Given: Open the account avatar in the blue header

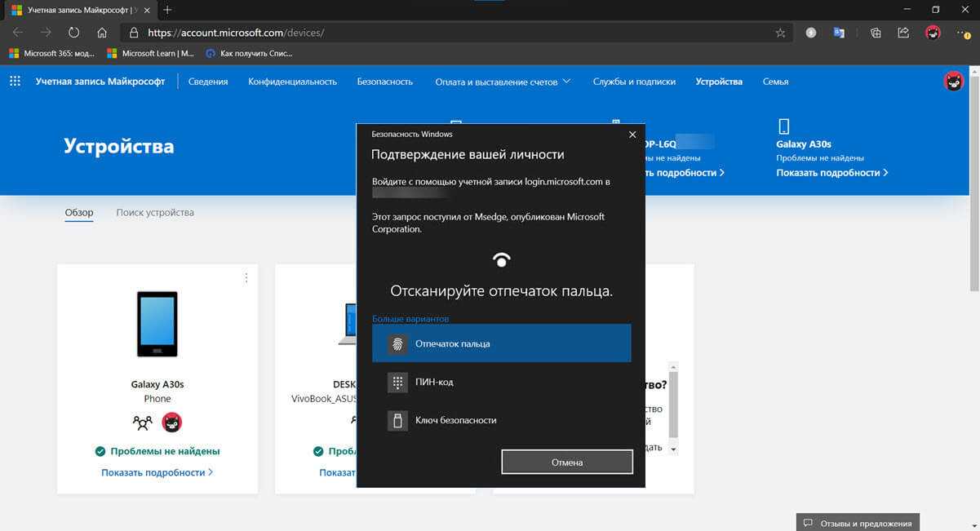Looking at the screenshot, I should [x=953, y=82].
